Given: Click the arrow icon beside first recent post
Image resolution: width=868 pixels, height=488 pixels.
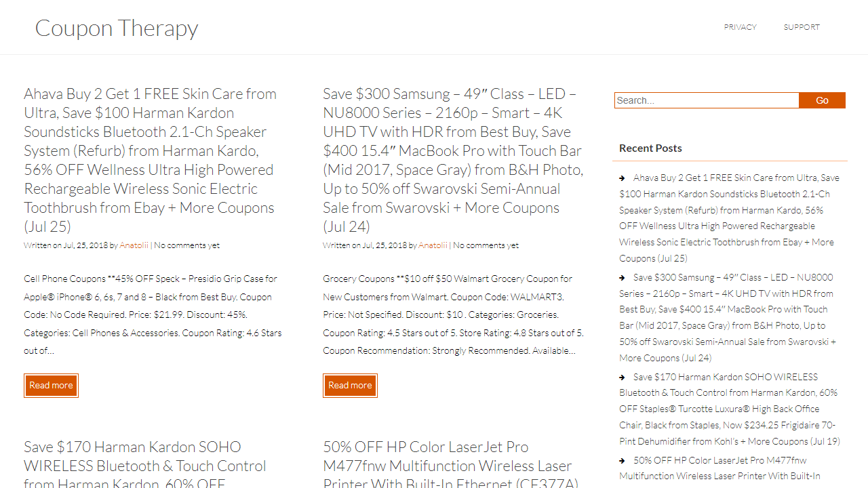Looking at the screenshot, I should 622,178.
